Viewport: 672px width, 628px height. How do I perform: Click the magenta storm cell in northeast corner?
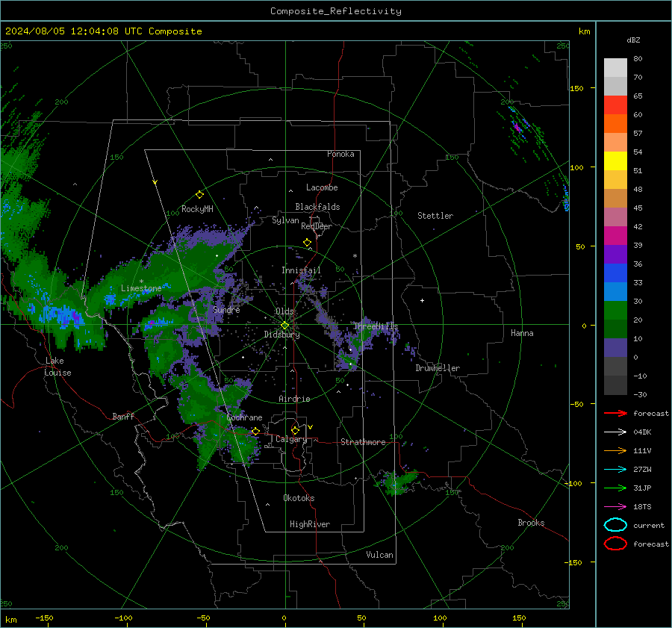point(517,127)
